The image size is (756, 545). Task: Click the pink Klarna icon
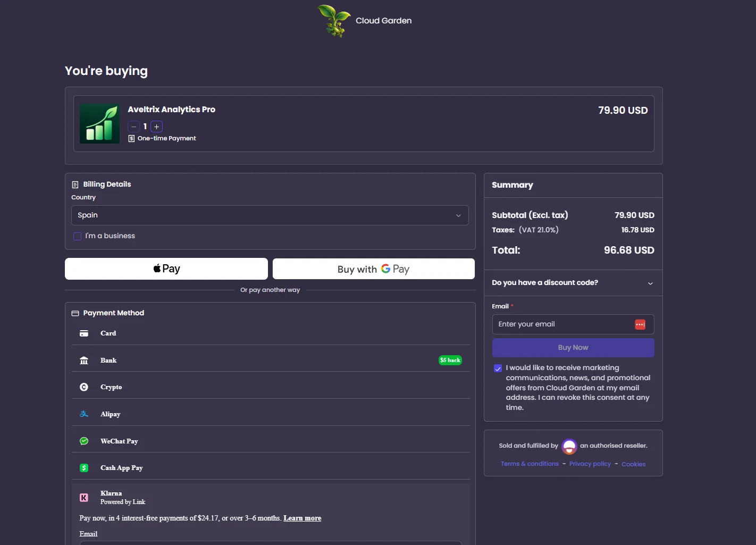point(84,498)
